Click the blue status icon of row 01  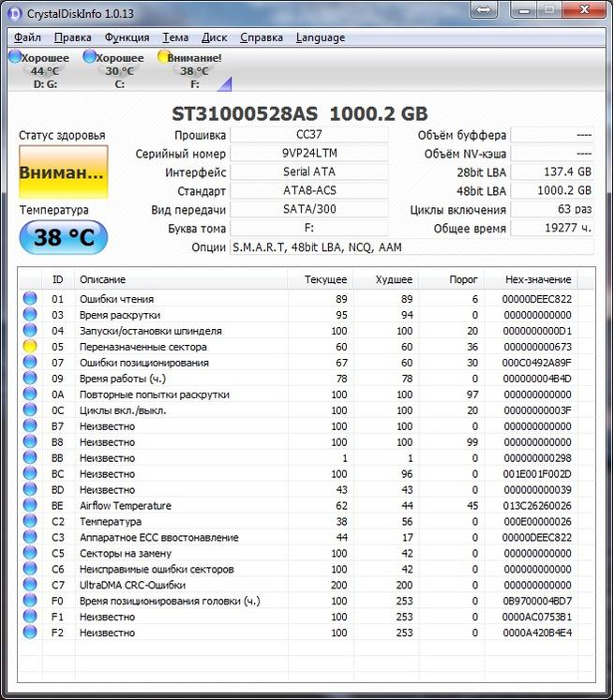30,298
